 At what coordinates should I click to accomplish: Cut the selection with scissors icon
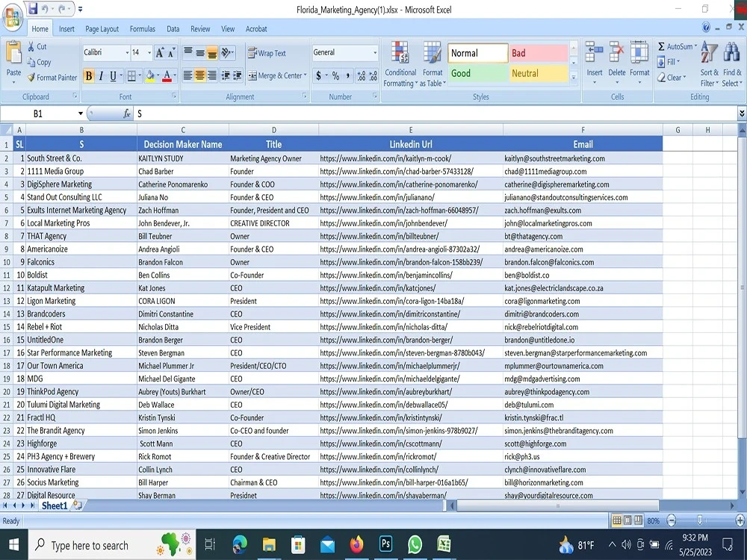pyautogui.click(x=37, y=46)
